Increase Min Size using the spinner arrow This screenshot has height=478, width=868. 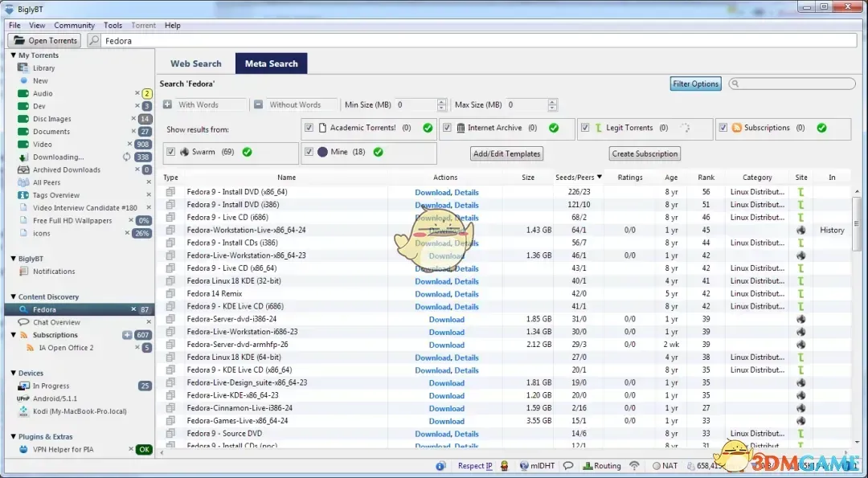[441, 102]
